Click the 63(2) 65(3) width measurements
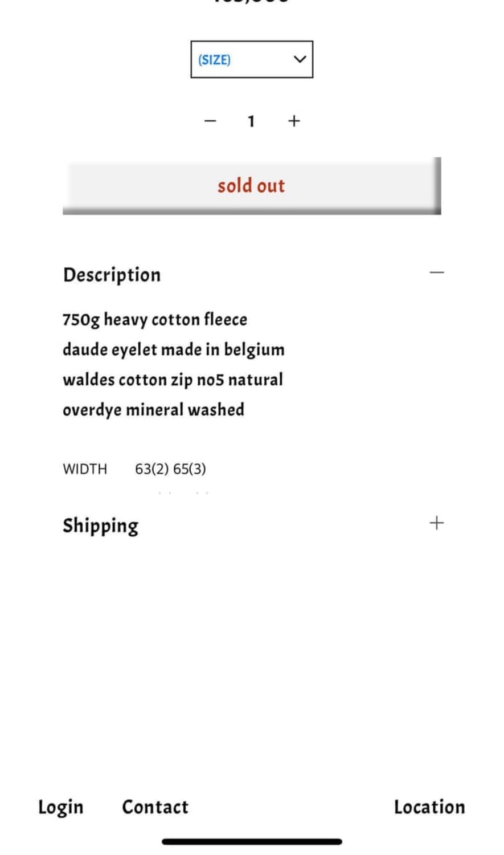Image resolution: width=504 pixels, height=855 pixels. tap(170, 469)
